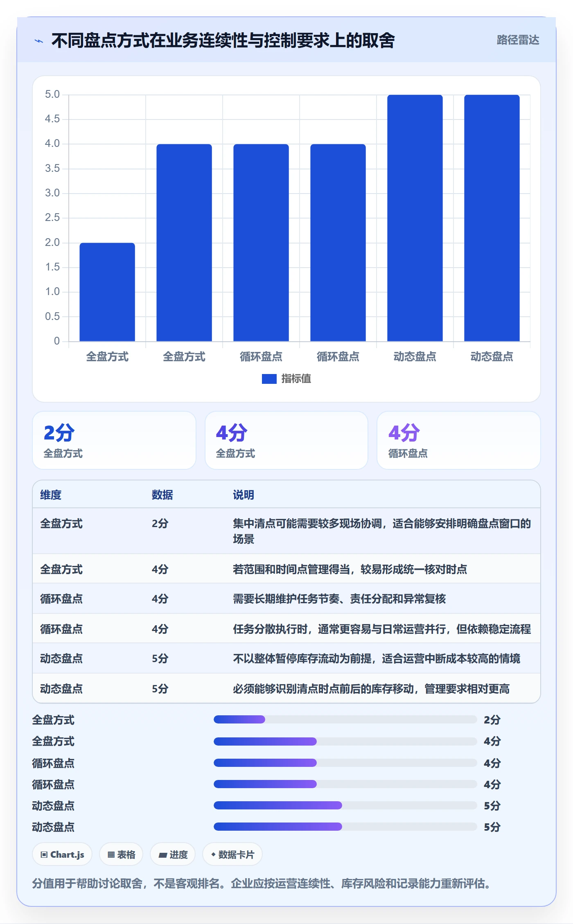Click the 进度 chip
This screenshot has width=573, height=924.
[x=173, y=854]
